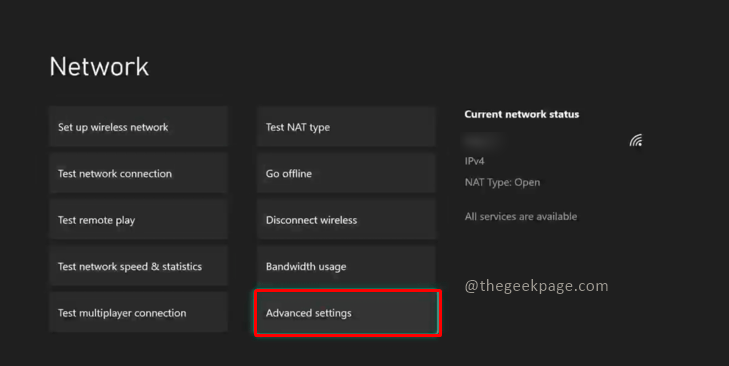Select Disconnect wireless
Viewport: 729px width, 366px height.
coord(346,220)
